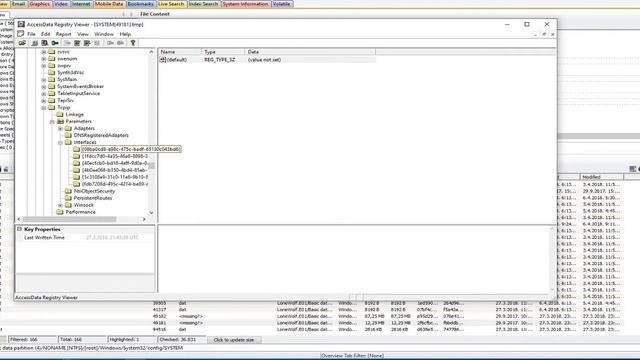The height and width of the screenshot is (360, 640).
Task: Select the DNSRegisteredAdapters key
Action: pos(101,135)
